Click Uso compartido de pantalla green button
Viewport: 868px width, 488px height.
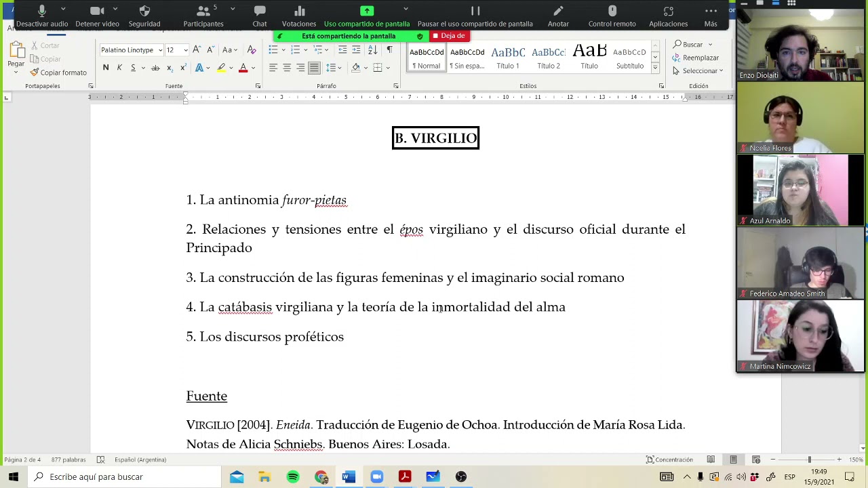coord(367,16)
